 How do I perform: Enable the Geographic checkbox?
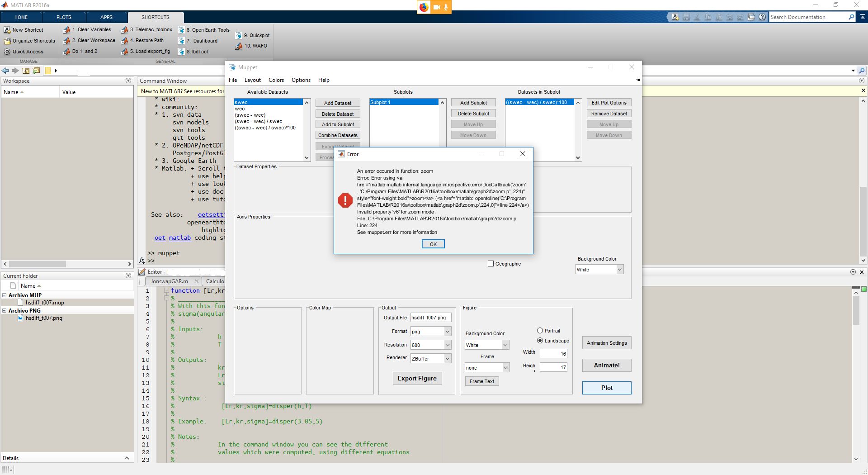click(x=491, y=264)
